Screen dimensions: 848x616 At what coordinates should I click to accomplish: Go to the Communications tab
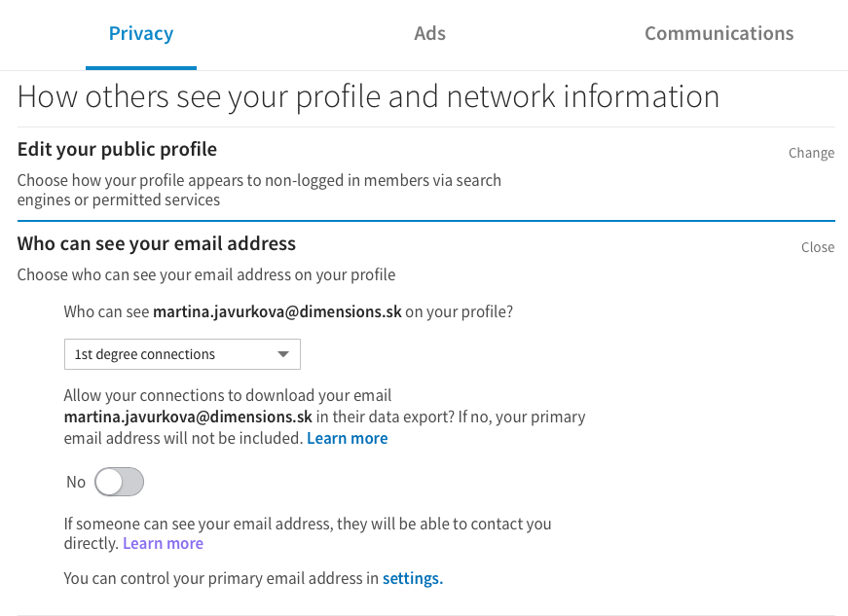pyautogui.click(x=719, y=33)
